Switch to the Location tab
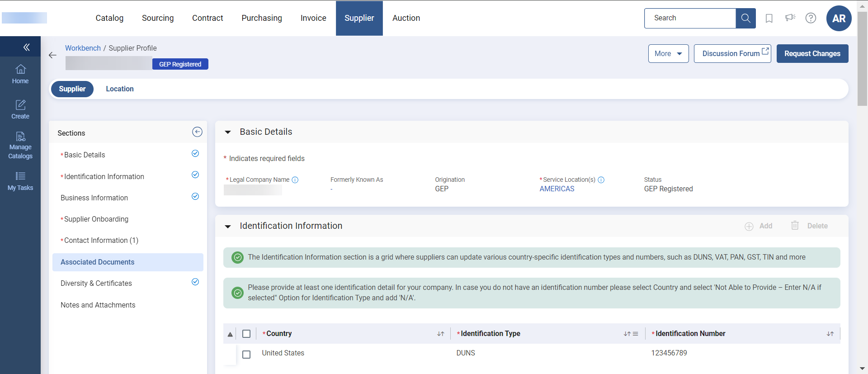This screenshot has height=374, width=868. [120, 89]
